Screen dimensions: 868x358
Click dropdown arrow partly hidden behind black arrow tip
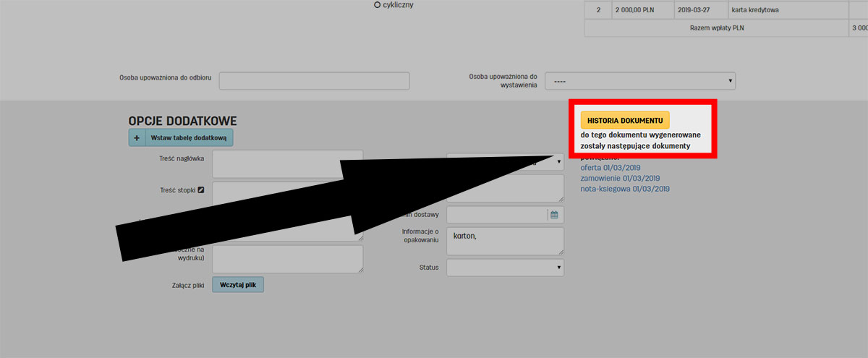click(x=558, y=163)
